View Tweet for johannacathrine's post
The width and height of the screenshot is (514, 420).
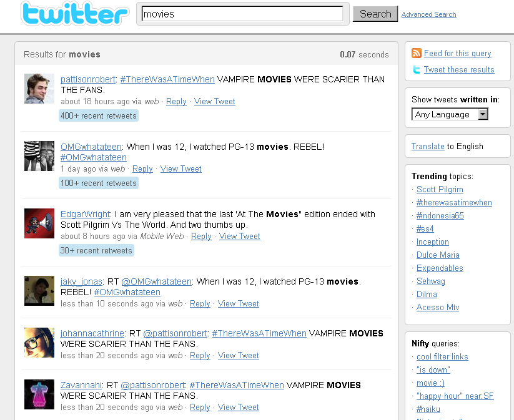(x=239, y=356)
